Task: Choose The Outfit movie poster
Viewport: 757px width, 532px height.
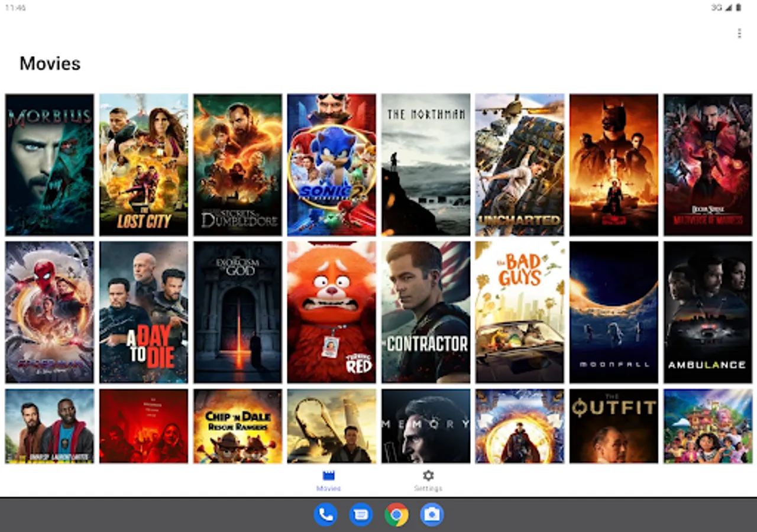Action: pyautogui.click(x=614, y=426)
